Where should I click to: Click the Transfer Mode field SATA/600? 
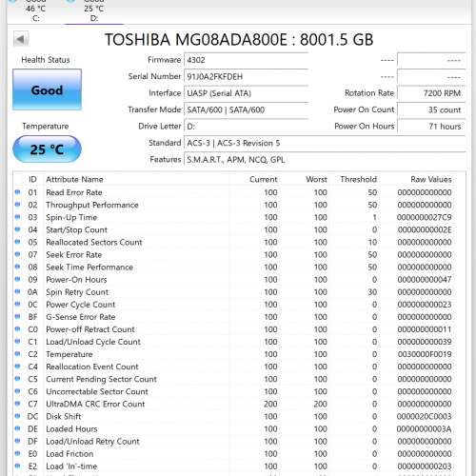coord(246,109)
